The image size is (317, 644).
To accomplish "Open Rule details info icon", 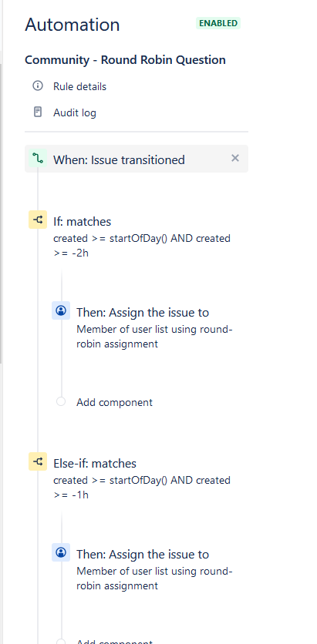I will point(38,86).
